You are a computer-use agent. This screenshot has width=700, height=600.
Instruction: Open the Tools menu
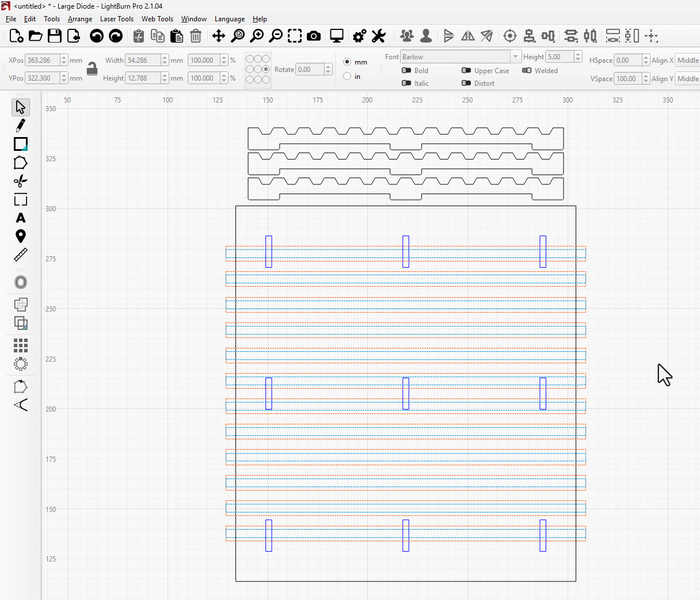tap(52, 19)
